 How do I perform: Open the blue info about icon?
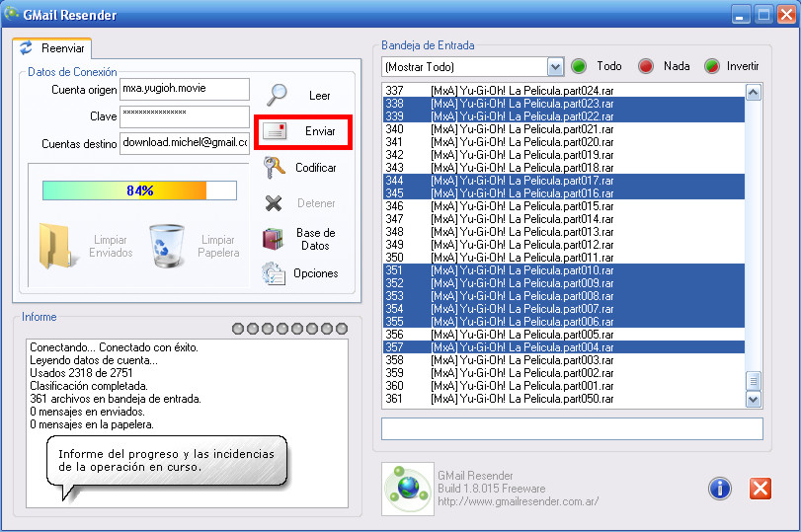(719, 488)
